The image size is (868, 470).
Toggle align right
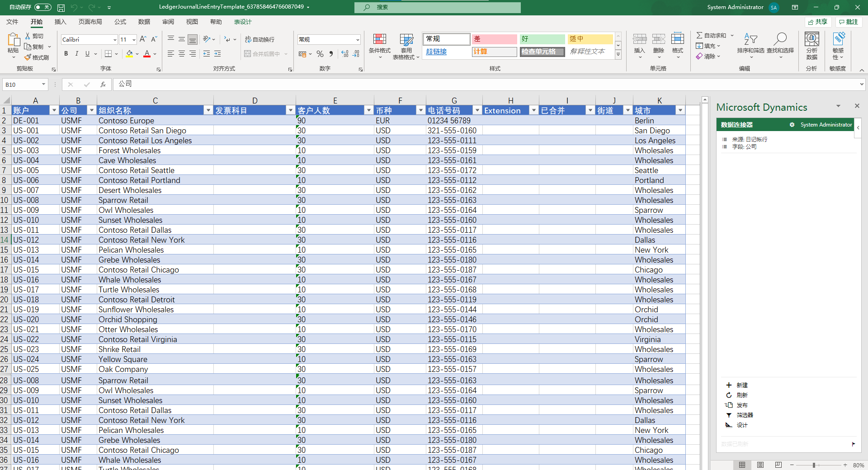193,54
